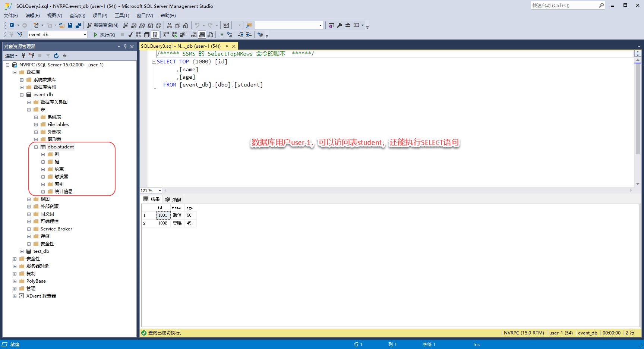Click the navigate backward arrow icon
Image resolution: width=644 pixels, height=349 pixels.
[12, 25]
